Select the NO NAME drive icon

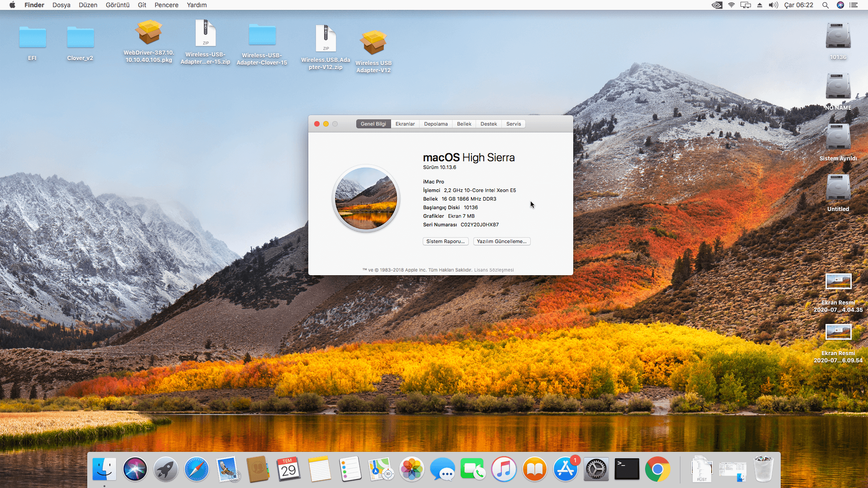838,87
